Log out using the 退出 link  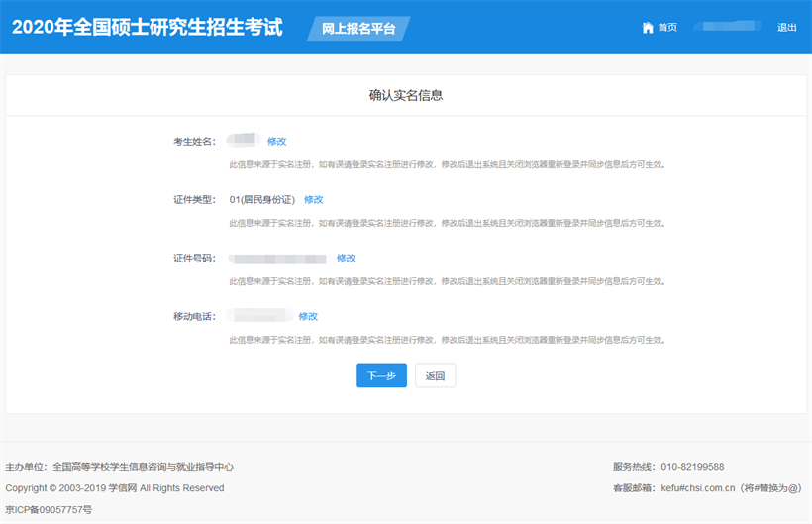[787, 28]
